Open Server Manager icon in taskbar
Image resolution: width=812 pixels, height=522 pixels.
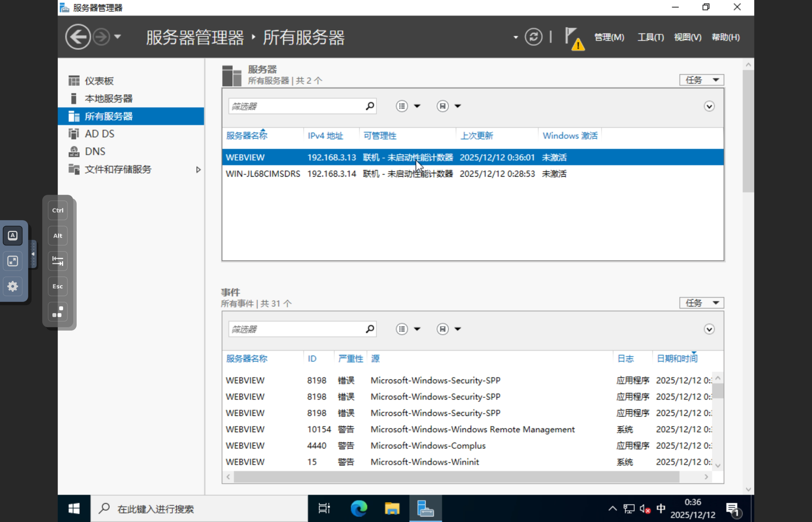click(425, 508)
